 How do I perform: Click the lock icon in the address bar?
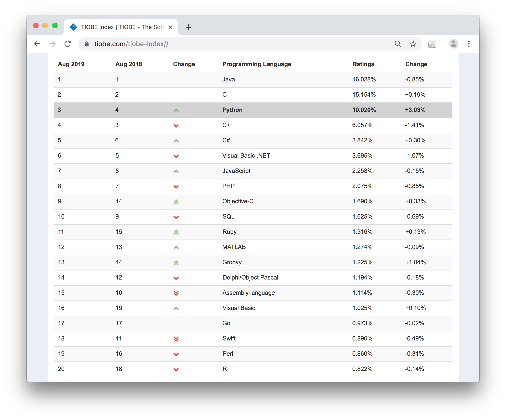coord(86,44)
